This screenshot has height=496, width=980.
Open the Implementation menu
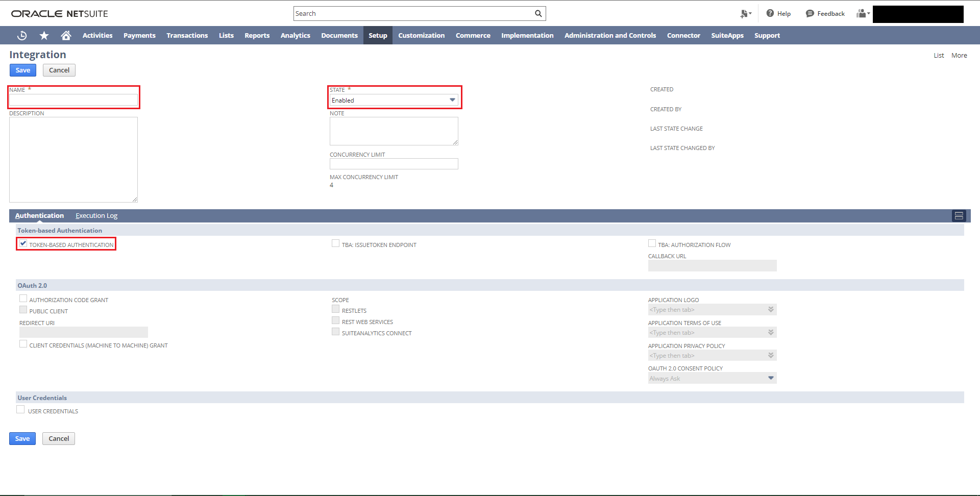coord(527,35)
